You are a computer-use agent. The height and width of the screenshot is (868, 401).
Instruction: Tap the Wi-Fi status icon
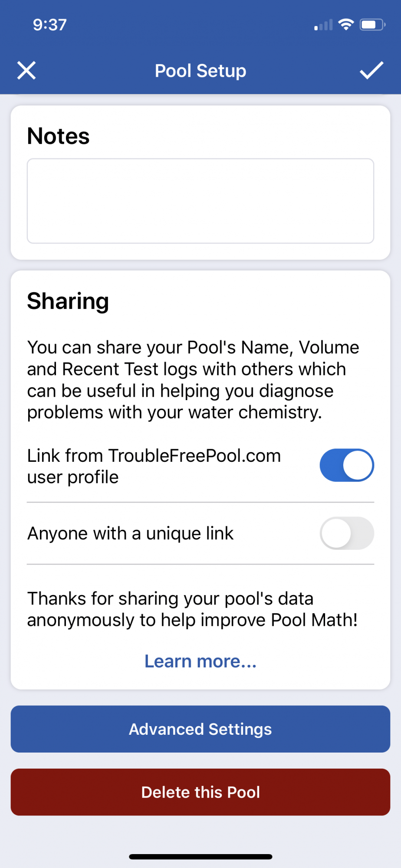pyautogui.click(x=346, y=25)
